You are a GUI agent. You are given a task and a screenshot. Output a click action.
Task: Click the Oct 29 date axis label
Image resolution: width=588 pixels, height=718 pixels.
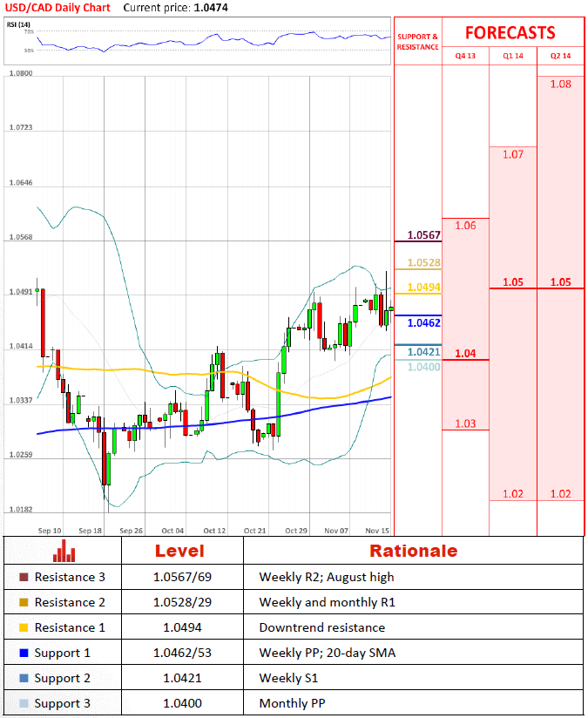[296, 531]
